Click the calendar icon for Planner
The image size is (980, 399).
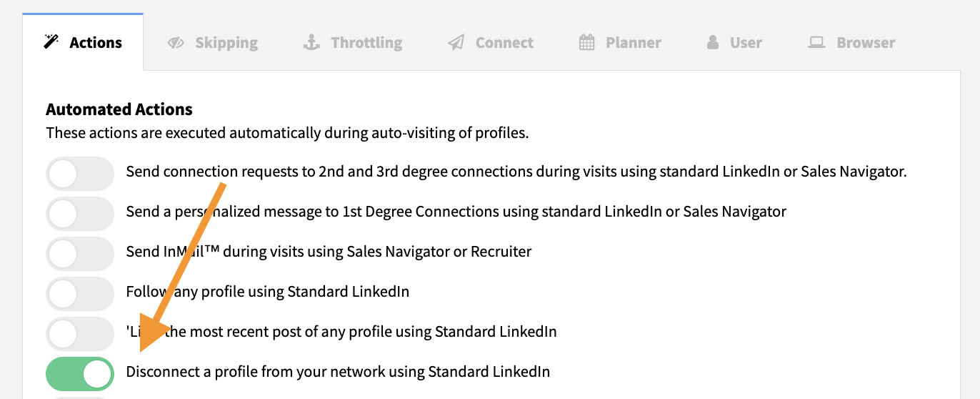[x=586, y=43]
